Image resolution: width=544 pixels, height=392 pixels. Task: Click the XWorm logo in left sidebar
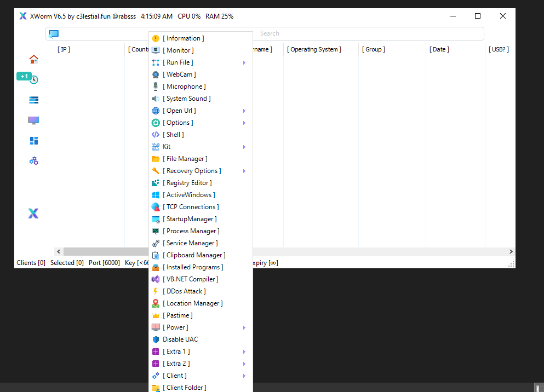coord(33,214)
